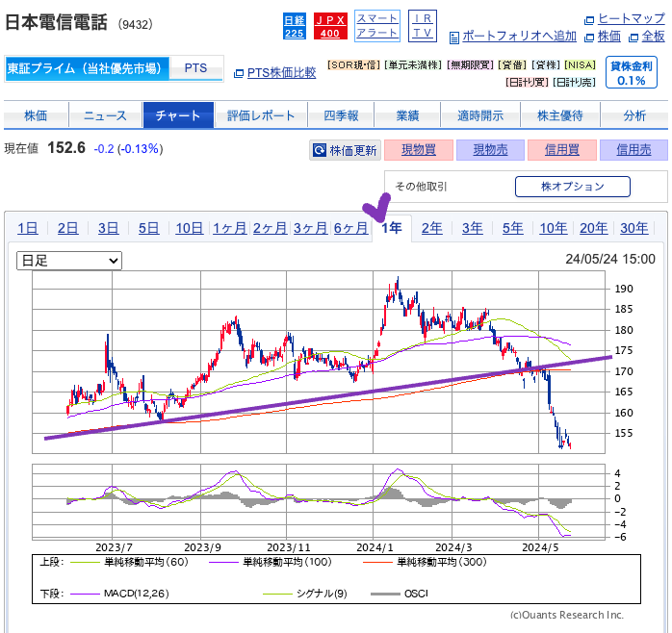Image resolution: width=672 pixels, height=633 pixels.
Task: Select the 1日 chart period
Action: click(27, 228)
